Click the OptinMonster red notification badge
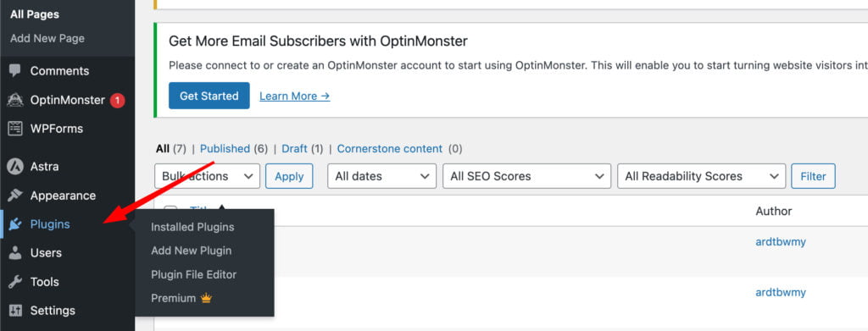 pos(117,101)
